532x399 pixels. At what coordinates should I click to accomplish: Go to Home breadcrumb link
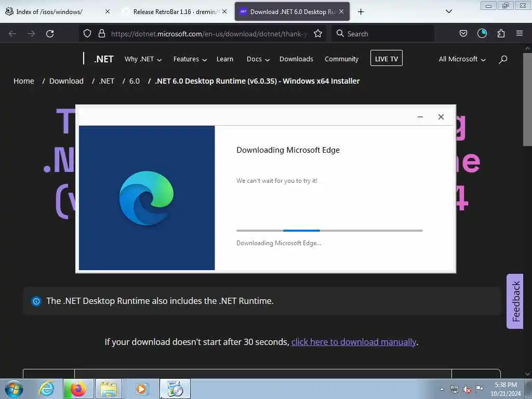24,81
